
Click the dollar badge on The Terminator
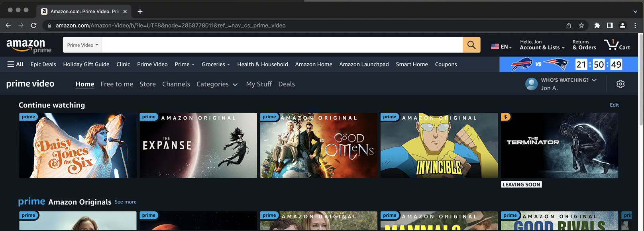click(506, 117)
